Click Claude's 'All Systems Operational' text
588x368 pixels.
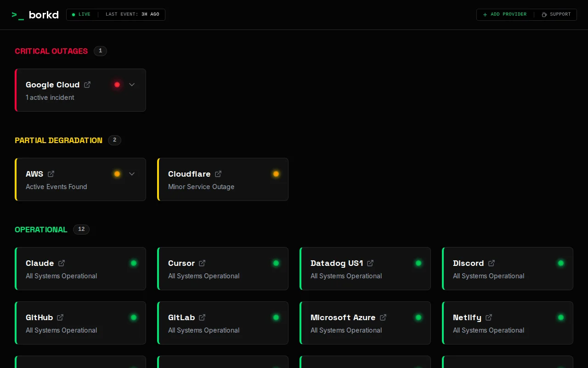click(62, 276)
